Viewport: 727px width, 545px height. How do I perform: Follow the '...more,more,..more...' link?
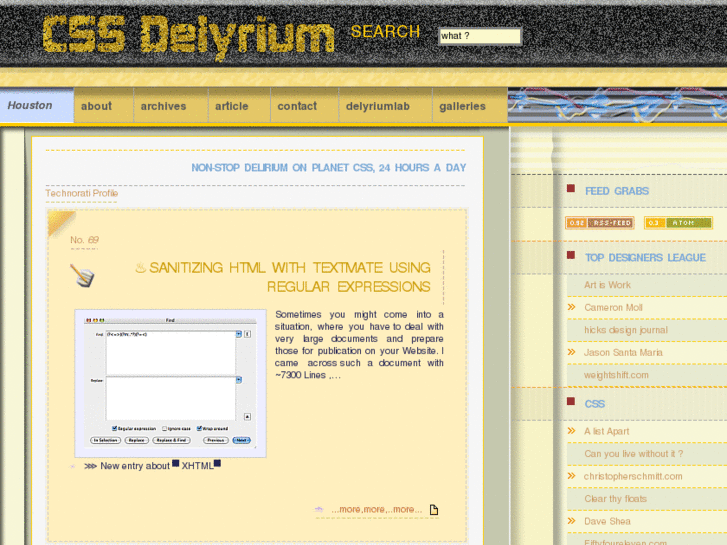click(x=376, y=509)
